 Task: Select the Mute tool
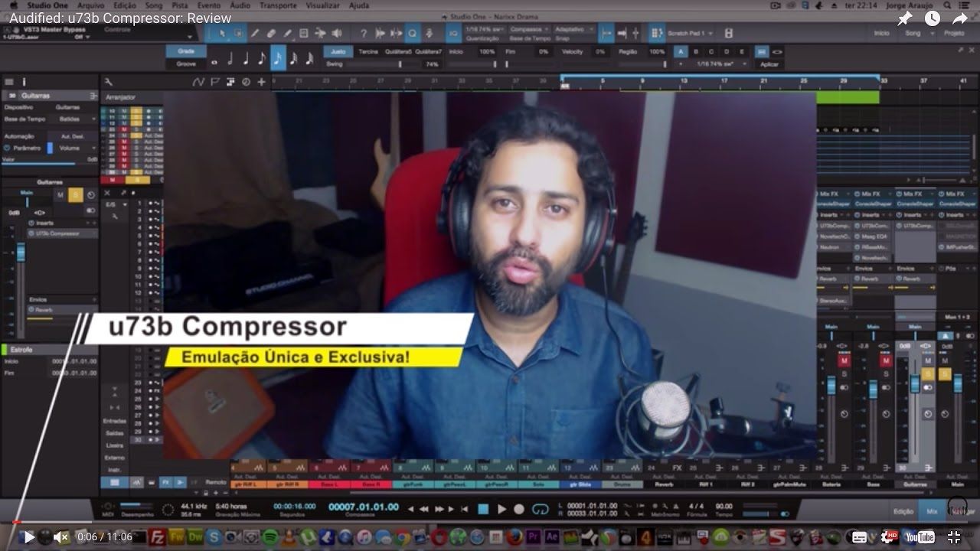tap(303, 34)
